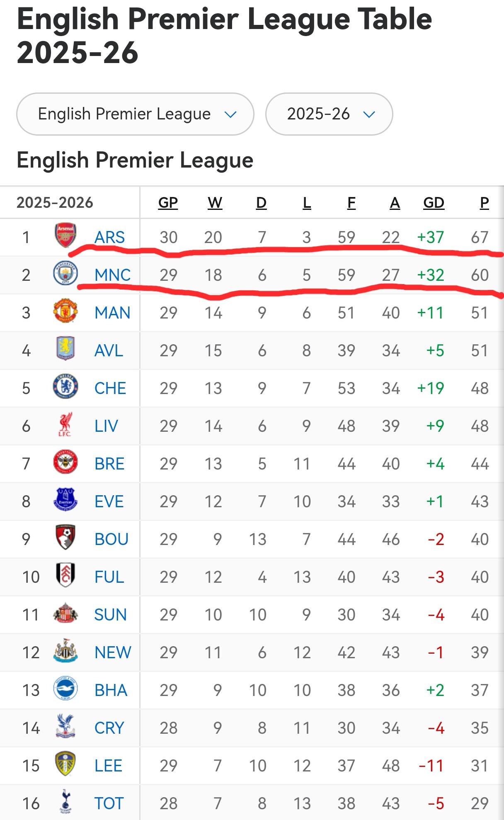Viewport: 504px width, 820px height.
Task: Click the Chelsea club crest icon
Action: [x=65, y=387]
